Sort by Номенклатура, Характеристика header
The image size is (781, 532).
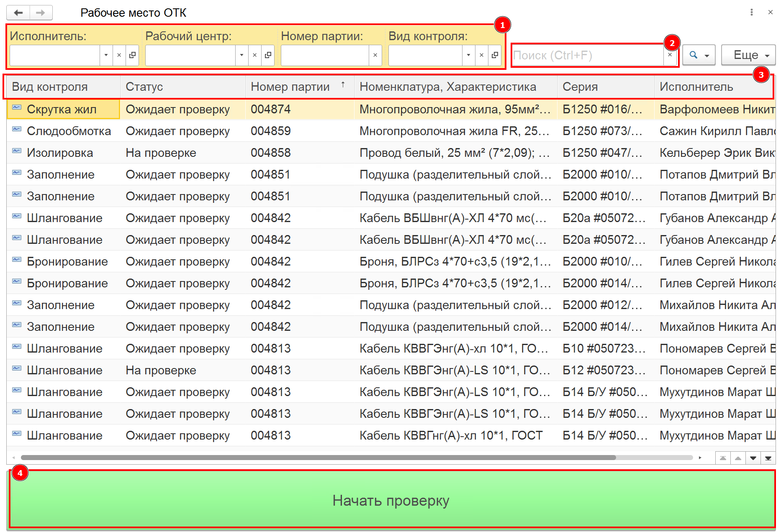456,87
